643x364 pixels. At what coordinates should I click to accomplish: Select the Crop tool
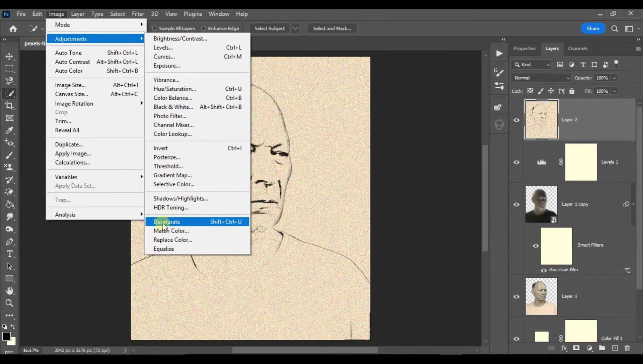[9, 106]
